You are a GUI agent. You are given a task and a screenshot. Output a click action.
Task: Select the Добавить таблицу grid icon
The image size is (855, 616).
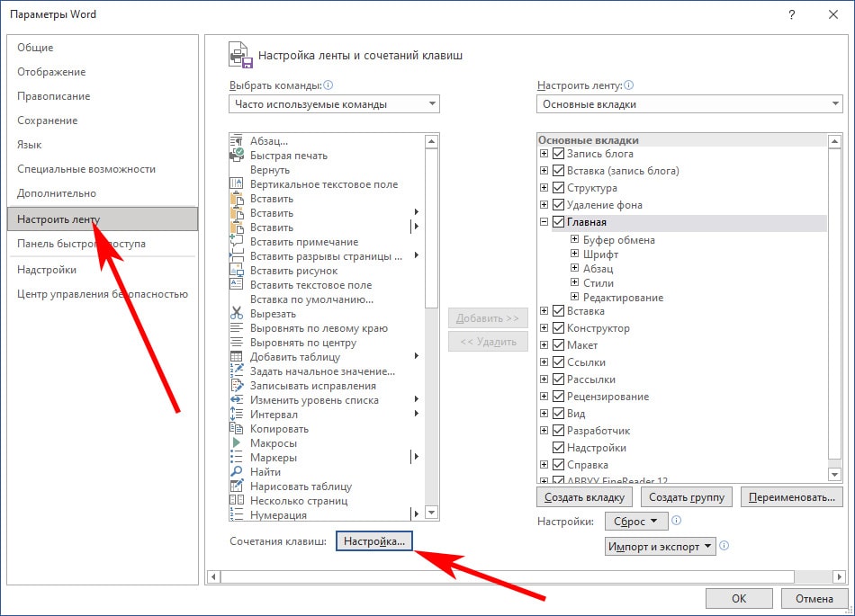pyautogui.click(x=237, y=357)
